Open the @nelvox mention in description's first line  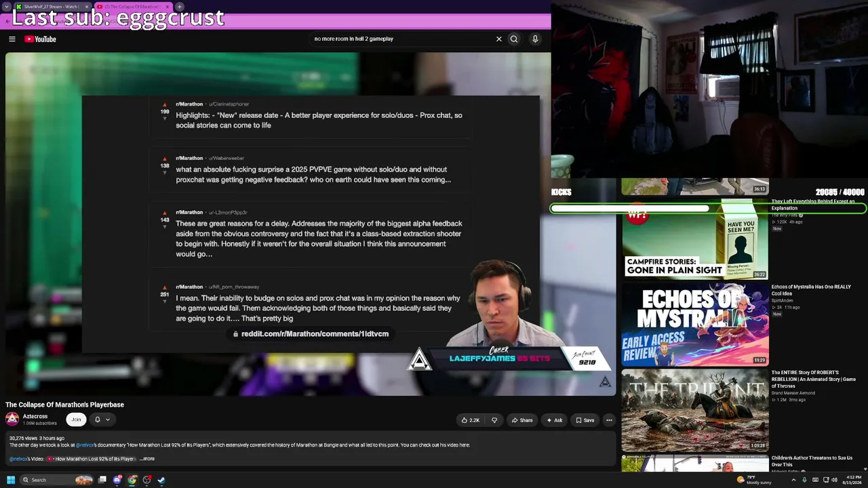tap(85, 445)
